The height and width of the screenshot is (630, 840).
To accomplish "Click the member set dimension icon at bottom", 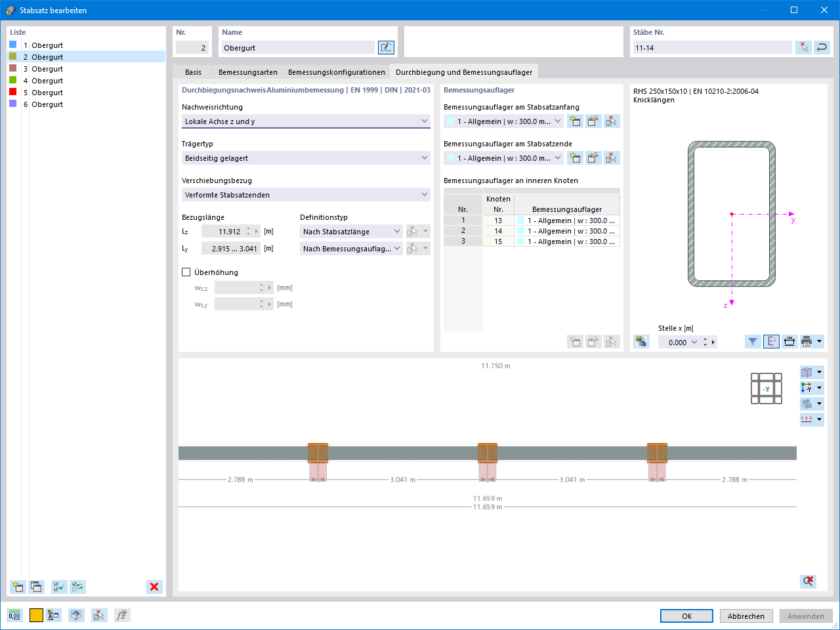I will [x=54, y=615].
